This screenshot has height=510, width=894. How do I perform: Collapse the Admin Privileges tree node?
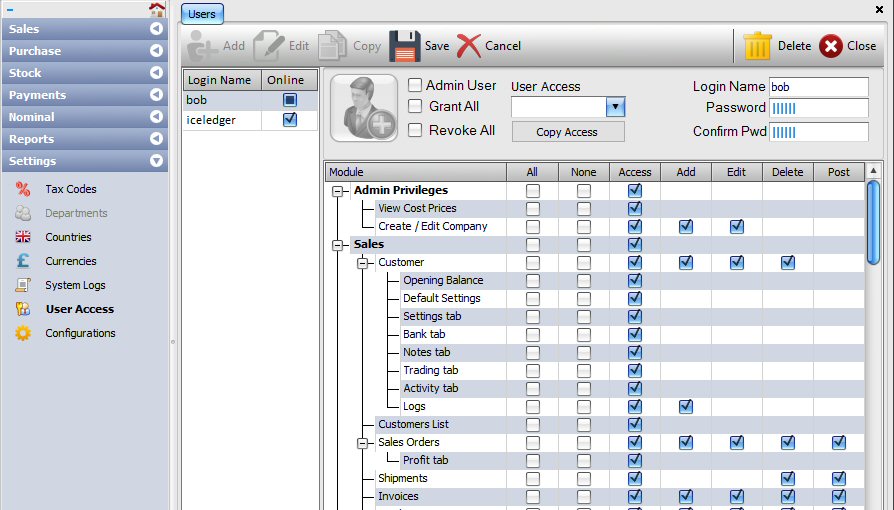339,191
